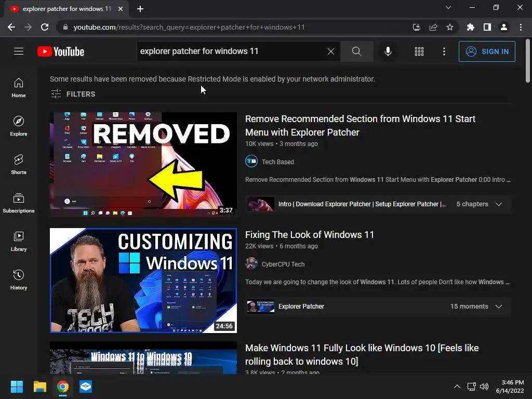This screenshot has width=532, height=399.
Task: Visit the Tech Based channel
Action: 277,162
